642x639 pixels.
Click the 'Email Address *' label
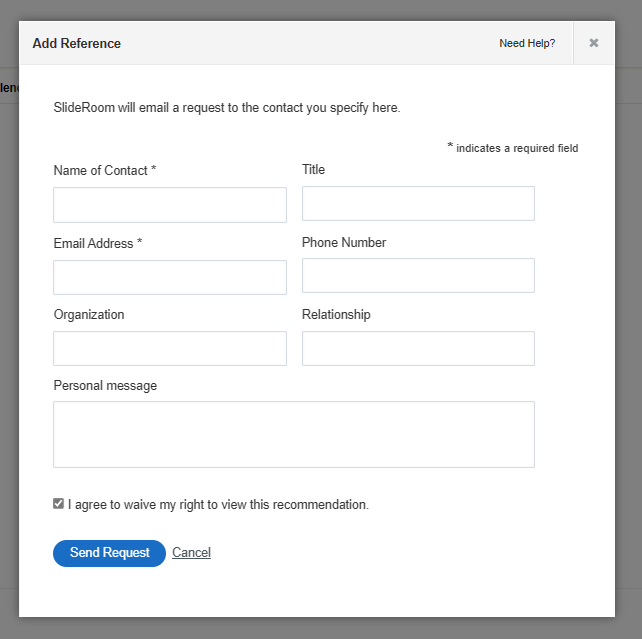(x=98, y=243)
